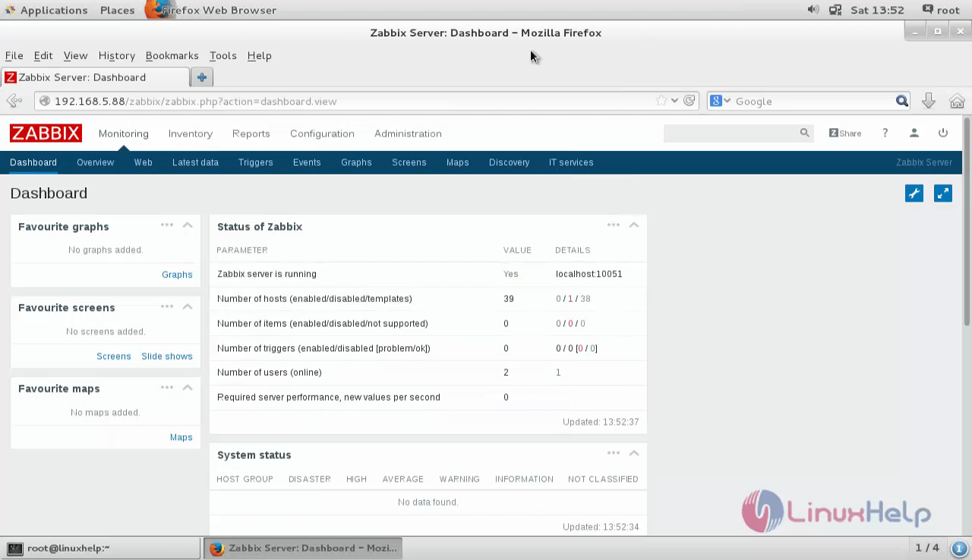Reload the page in Firefox

(x=690, y=101)
